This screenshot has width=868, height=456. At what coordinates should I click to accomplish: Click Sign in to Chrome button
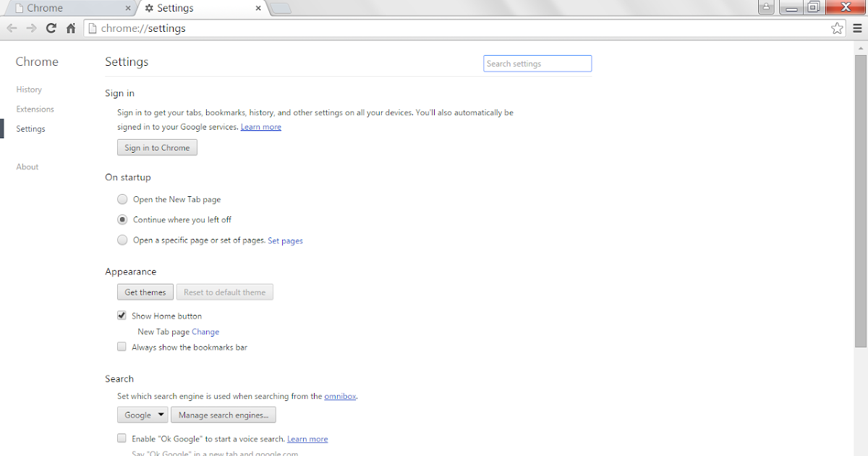pyautogui.click(x=157, y=148)
